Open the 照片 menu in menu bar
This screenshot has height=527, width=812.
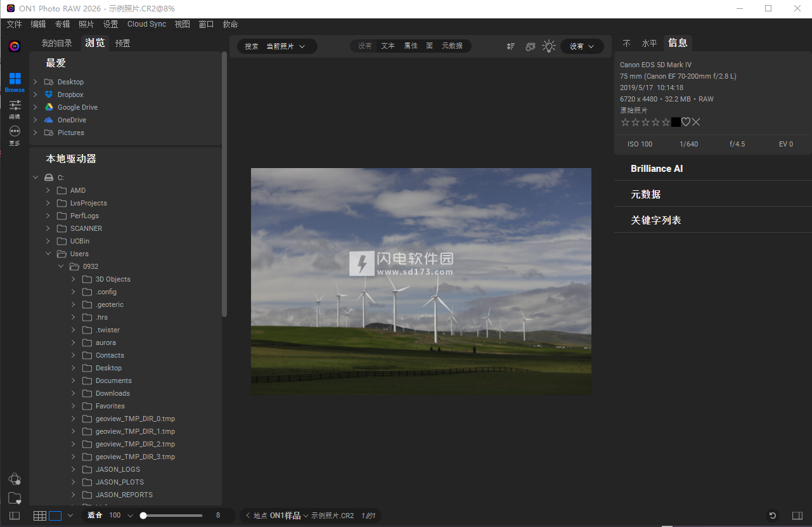click(86, 24)
